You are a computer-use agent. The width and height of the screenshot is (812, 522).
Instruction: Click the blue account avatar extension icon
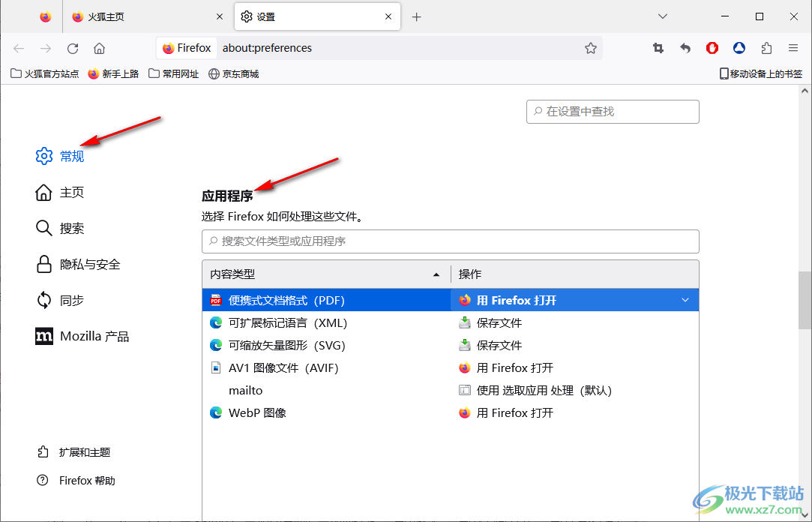click(x=739, y=48)
